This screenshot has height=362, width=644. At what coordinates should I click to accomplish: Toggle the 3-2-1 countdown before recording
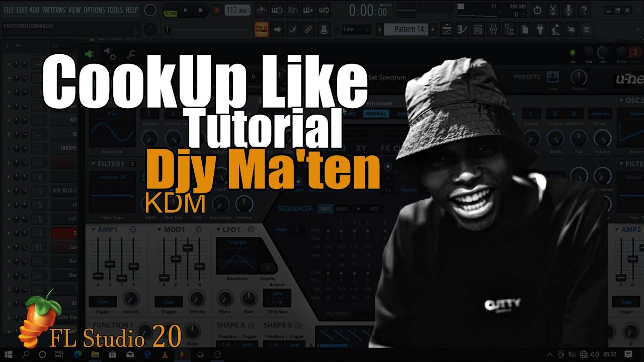pyautogui.click(x=293, y=10)
